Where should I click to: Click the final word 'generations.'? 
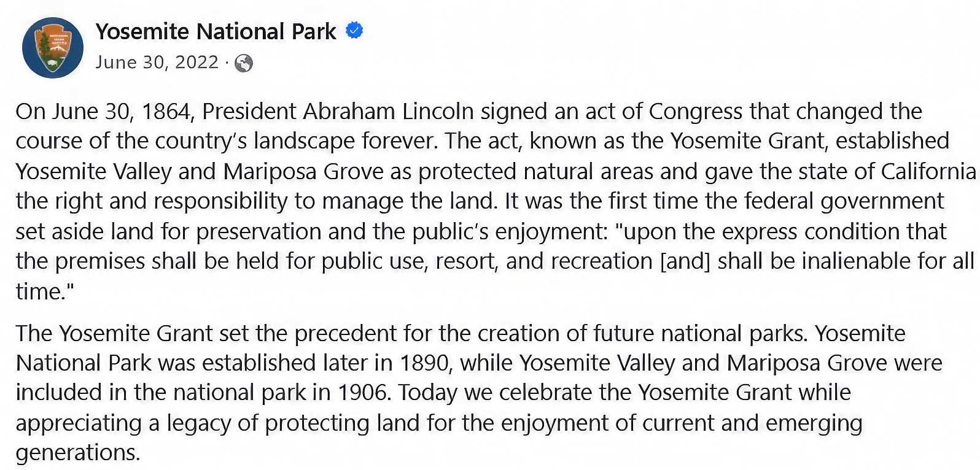(78, 453)
